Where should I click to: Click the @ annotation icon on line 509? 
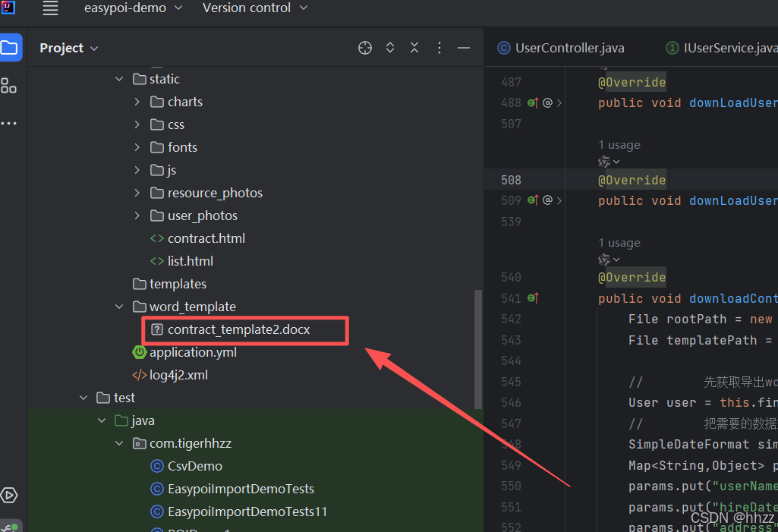tap(547, 200)
